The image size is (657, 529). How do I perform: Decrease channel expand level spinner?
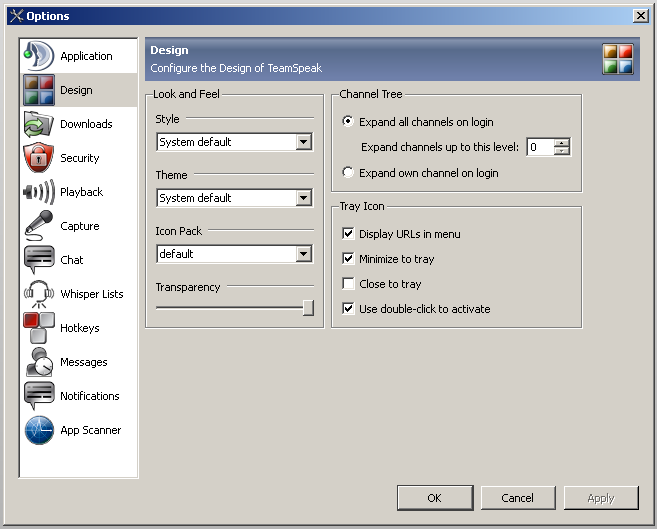click(x=561, y=151)
